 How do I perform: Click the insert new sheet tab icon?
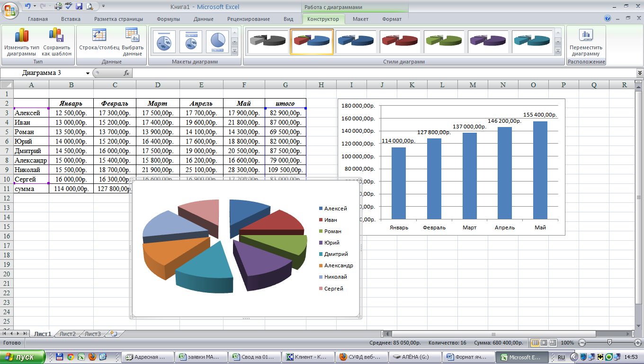point(113,334)
